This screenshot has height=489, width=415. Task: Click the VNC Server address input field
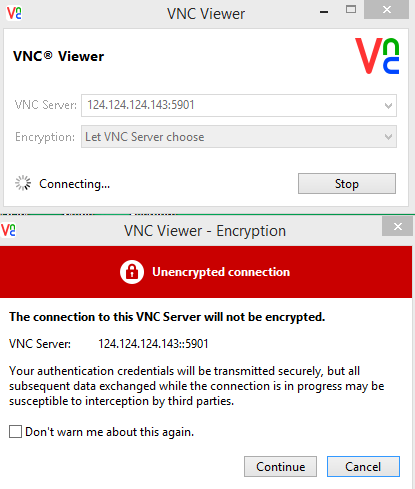(x=239, y=105)
